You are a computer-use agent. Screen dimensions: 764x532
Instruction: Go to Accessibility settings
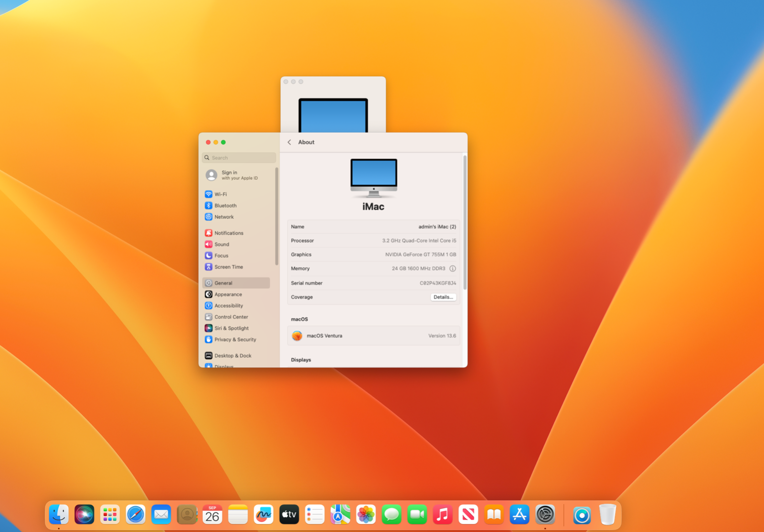pyautogui.click(x=236, y=305)
